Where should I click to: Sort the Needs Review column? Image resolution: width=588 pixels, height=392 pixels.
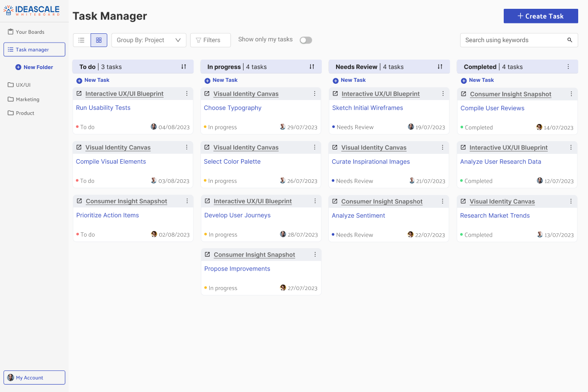point(440,67)
